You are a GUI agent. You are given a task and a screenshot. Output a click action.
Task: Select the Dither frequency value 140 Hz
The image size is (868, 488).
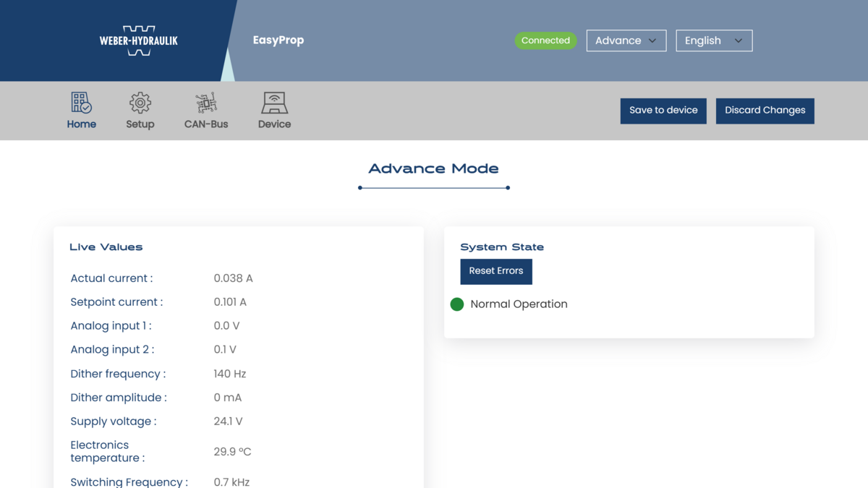pos(230,374)
